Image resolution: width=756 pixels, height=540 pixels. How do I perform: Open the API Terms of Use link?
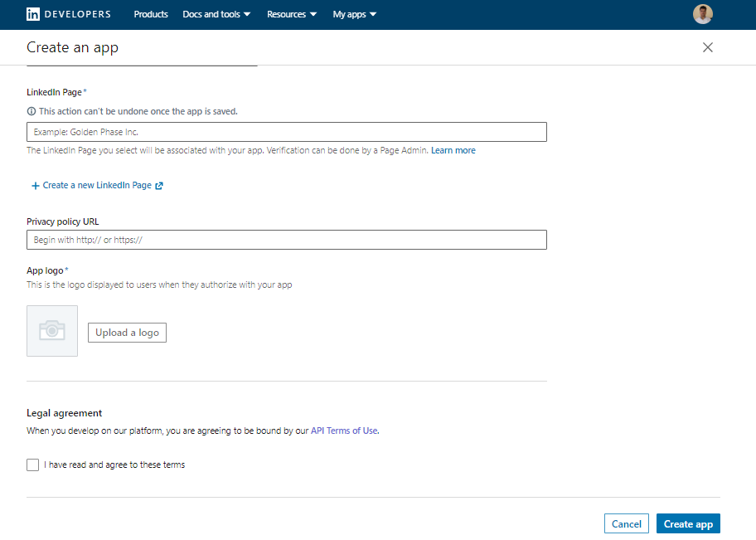344,431
